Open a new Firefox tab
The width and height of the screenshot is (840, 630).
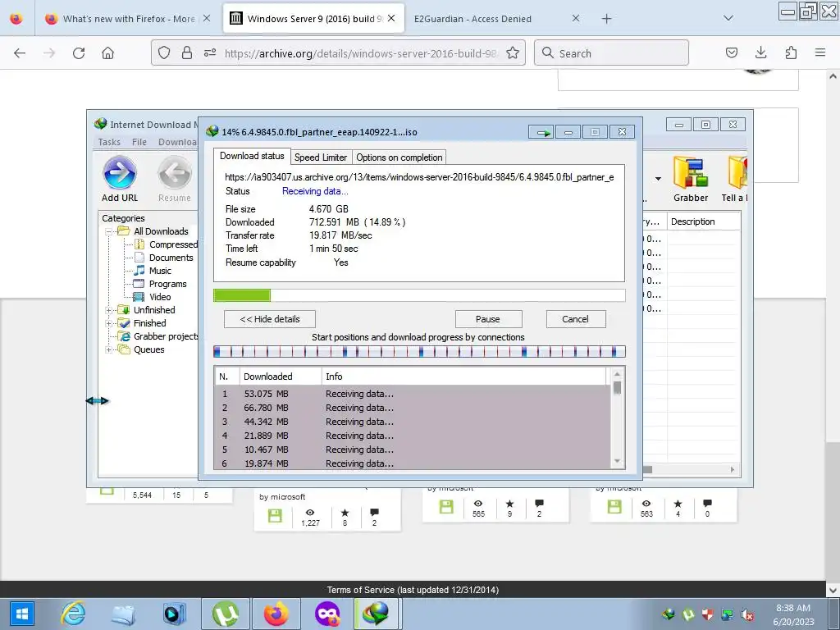click(x=606, y=19)
